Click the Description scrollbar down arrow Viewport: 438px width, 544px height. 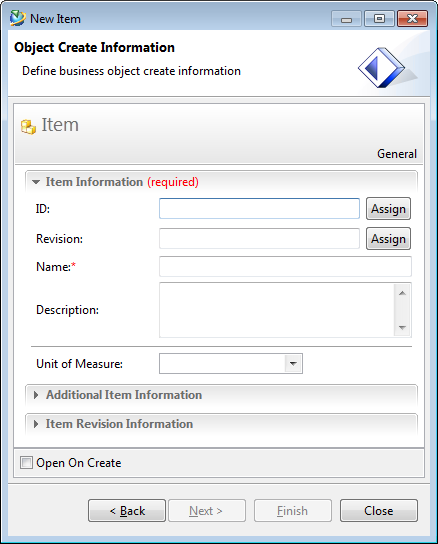[402, 328]
